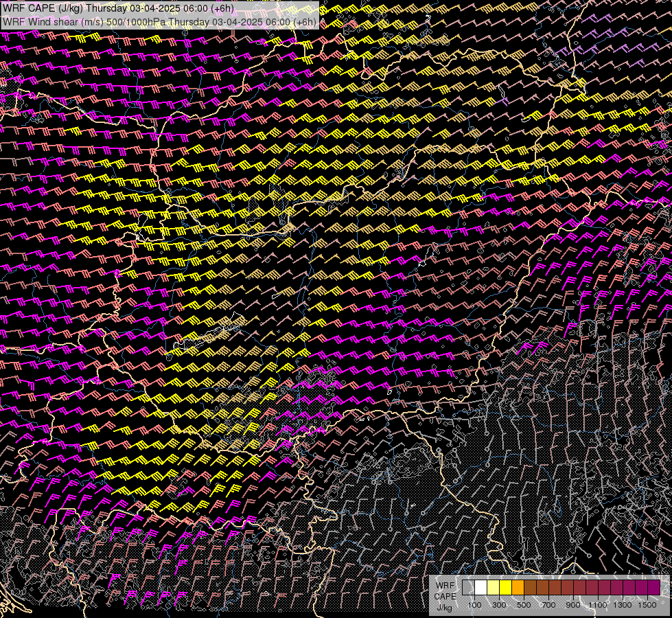Click the last purple legend swatch
The image size is (672, 618).
pos(653,587)
